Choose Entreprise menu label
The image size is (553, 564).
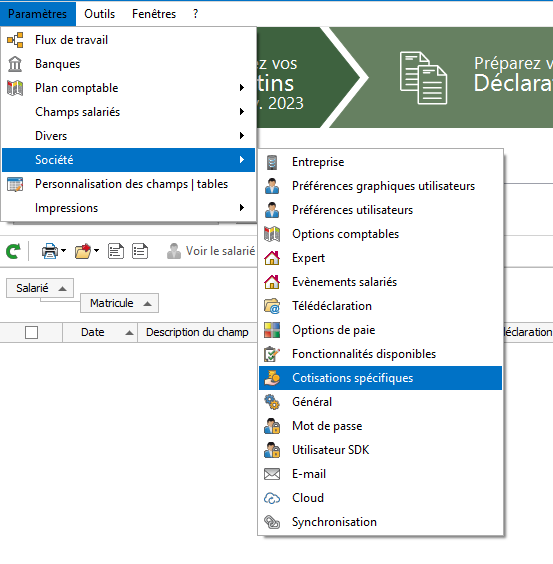pos(318,162)
